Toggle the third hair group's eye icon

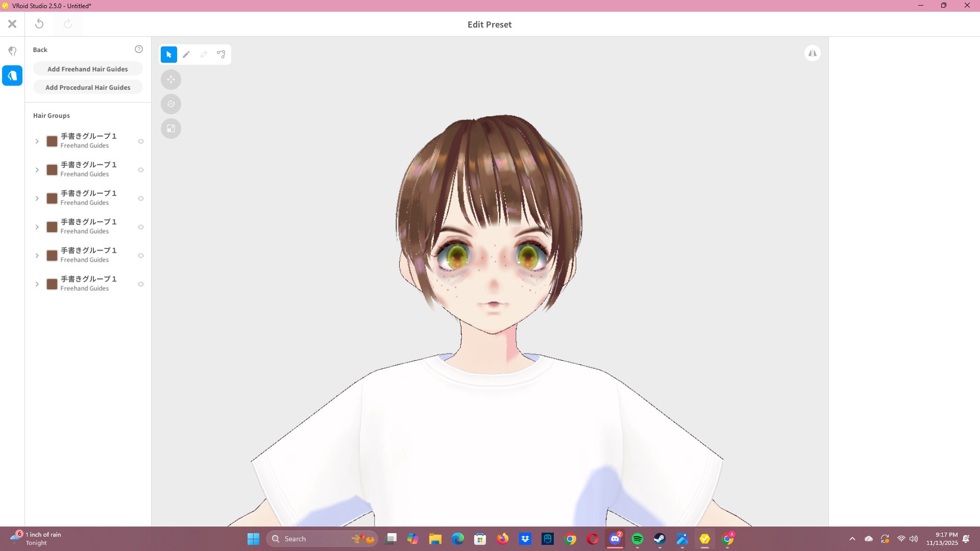[x=141, y=198]
